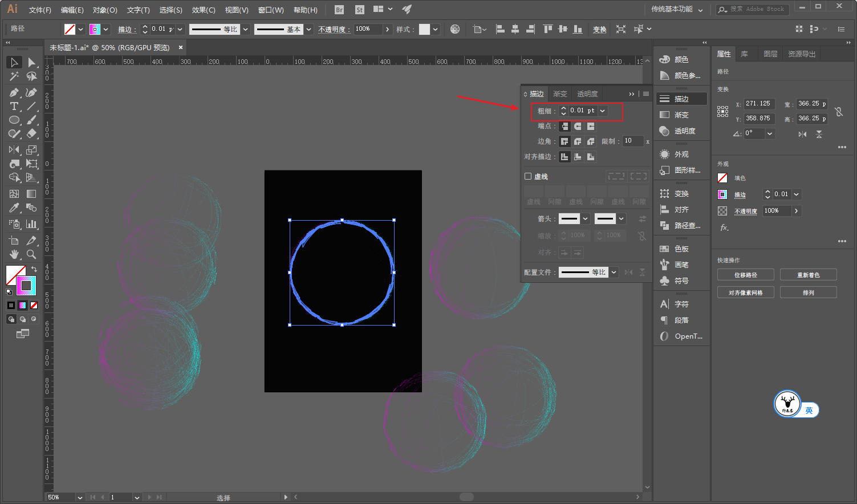Select the Column Graph tool
The height and width of the screenshot is (504, 857).
coord(31,224)
